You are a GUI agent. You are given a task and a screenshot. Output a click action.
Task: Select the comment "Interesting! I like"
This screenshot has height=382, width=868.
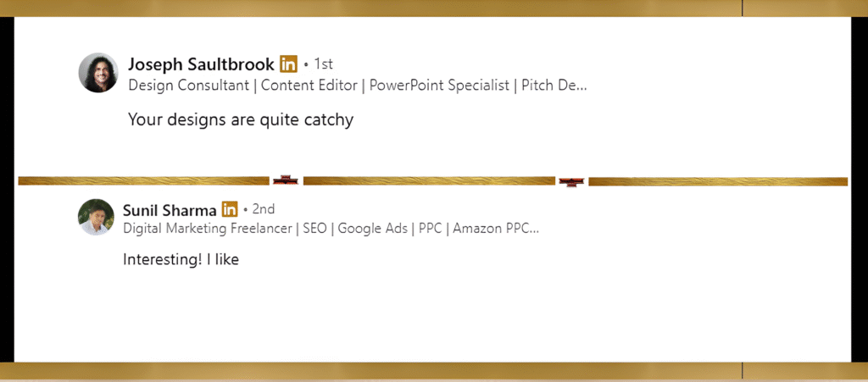click(x=181, y=260)
